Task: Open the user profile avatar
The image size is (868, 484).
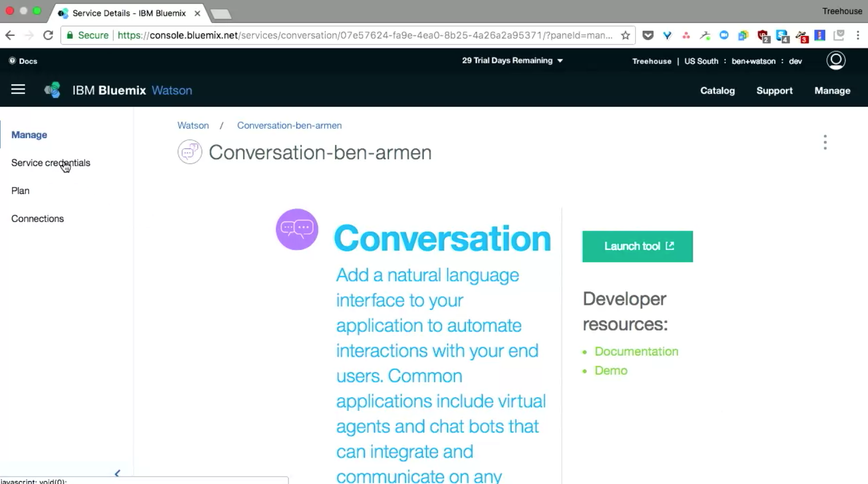Action: pos(836,61)
